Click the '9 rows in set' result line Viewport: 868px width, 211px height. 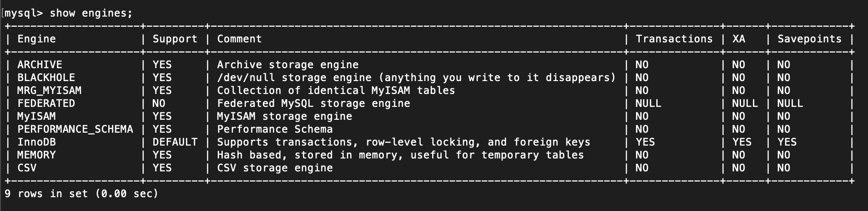(81, 194)
